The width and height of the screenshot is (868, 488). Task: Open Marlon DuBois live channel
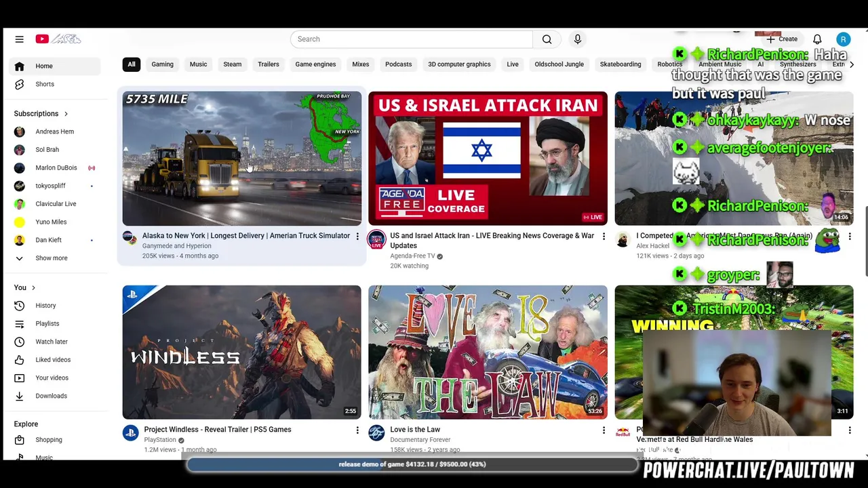[x=57, y=167]
